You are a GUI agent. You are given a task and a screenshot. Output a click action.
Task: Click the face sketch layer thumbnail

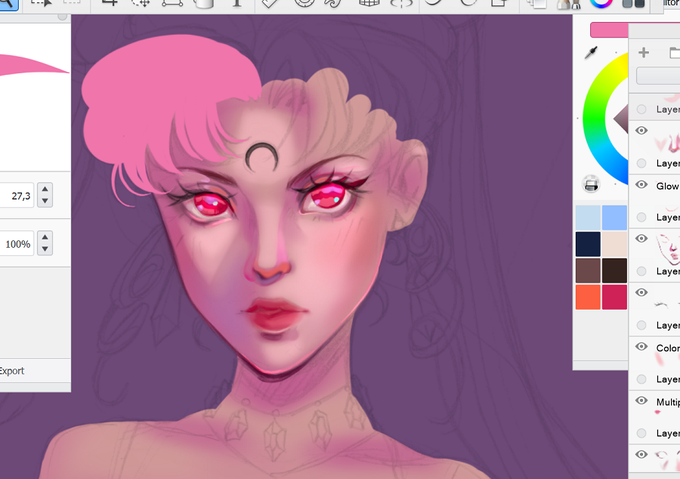click(668, 249)
